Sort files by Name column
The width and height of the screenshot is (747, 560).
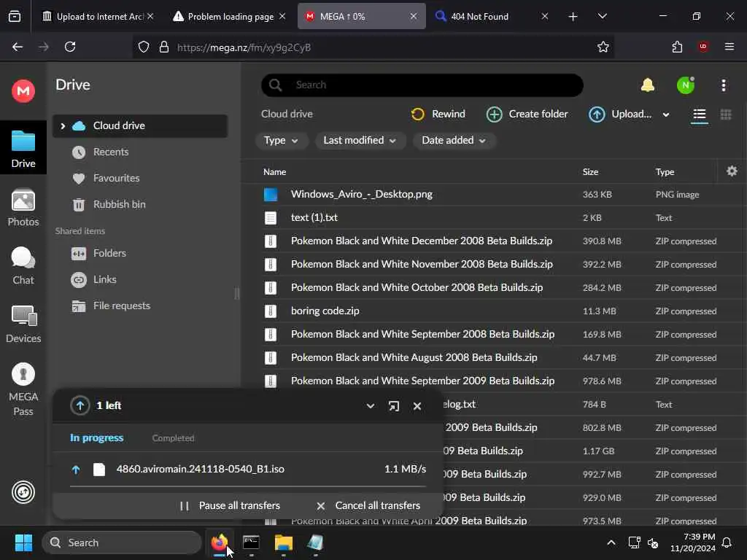click(x=274, y=172)
